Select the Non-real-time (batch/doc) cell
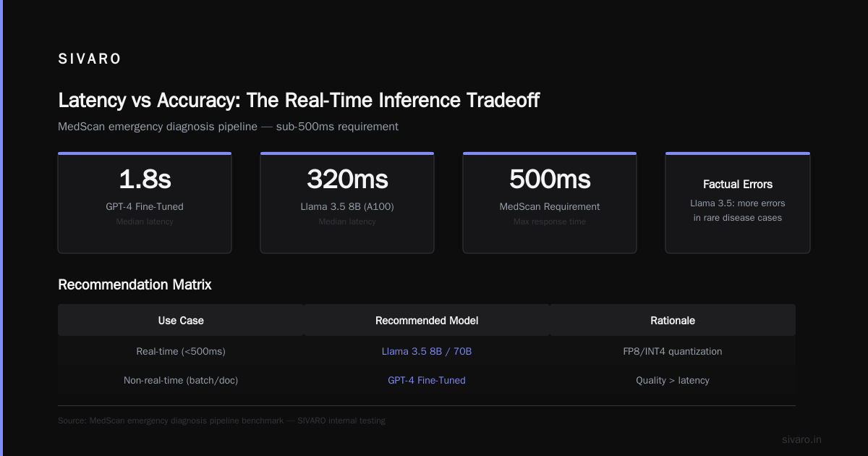The image size is (868, 456). coord(181,380)
